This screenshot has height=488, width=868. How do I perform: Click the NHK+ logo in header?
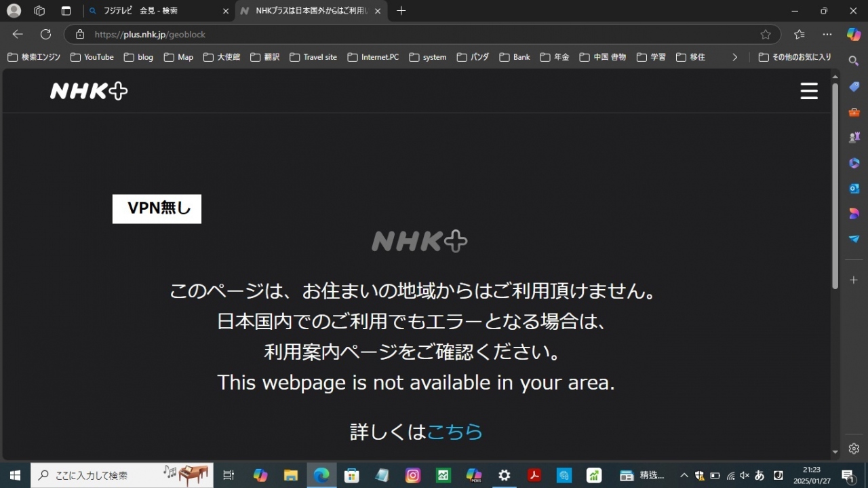click(89, 91)
